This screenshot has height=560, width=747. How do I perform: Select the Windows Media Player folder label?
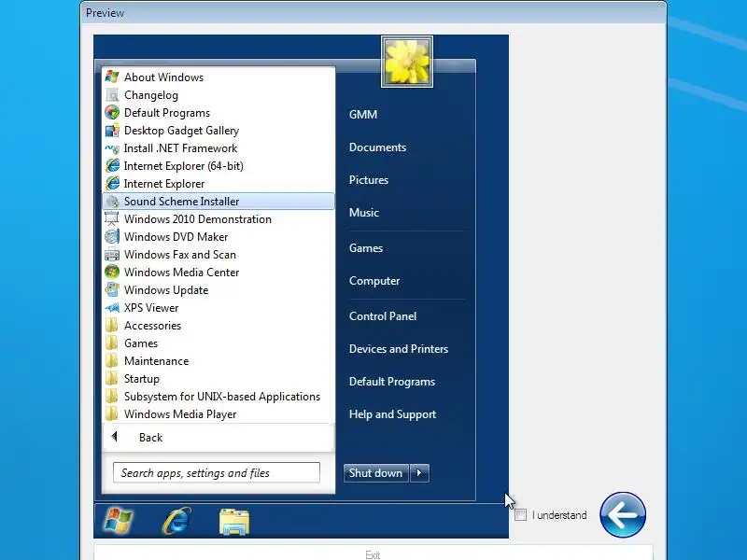(x=180, y=414)
